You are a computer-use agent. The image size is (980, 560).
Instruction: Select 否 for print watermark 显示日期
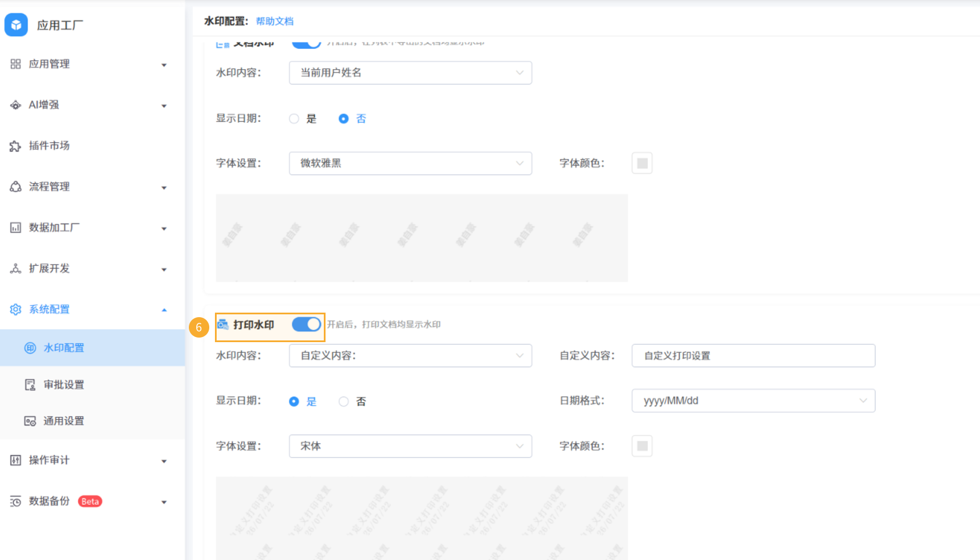tap(343, 401)
